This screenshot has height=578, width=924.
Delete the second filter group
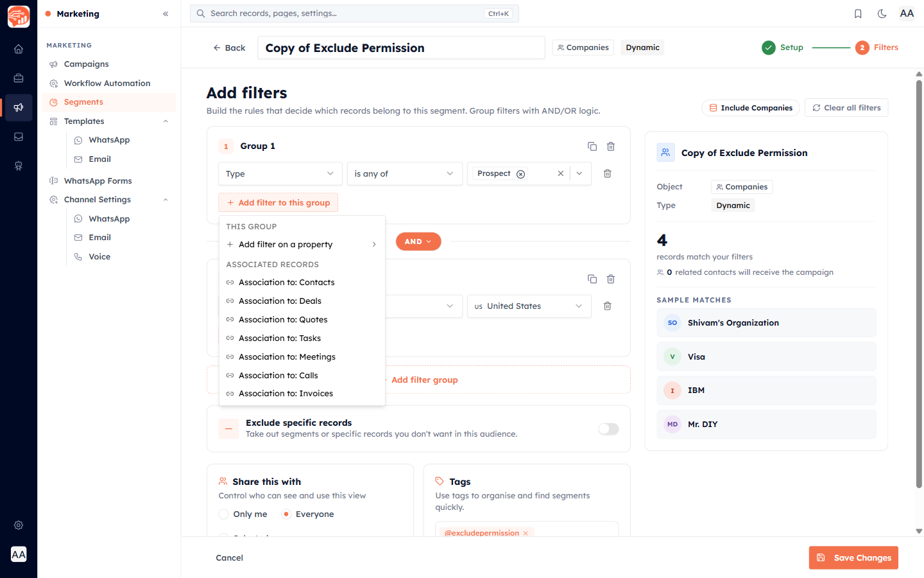tap(611, 279)
